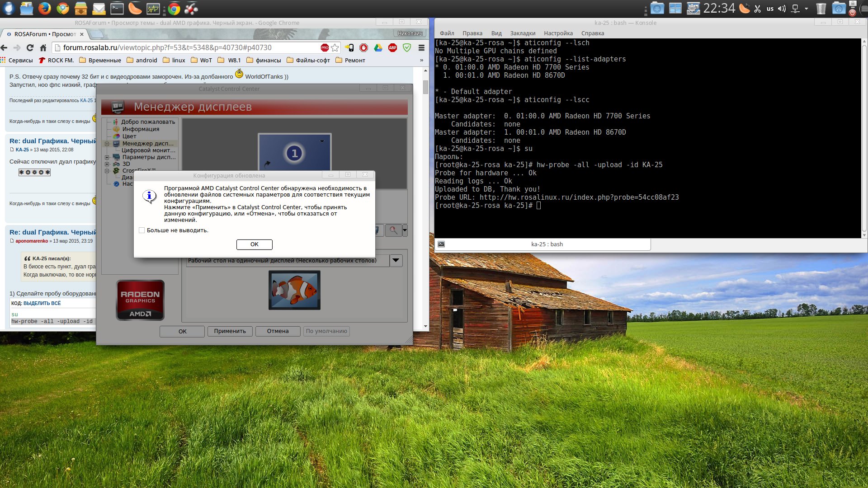Click 'ВЫДЕЛИТЬ ВСЁ' code link in forum
Screen dimensions: 868x488
(x=42, y=303)
